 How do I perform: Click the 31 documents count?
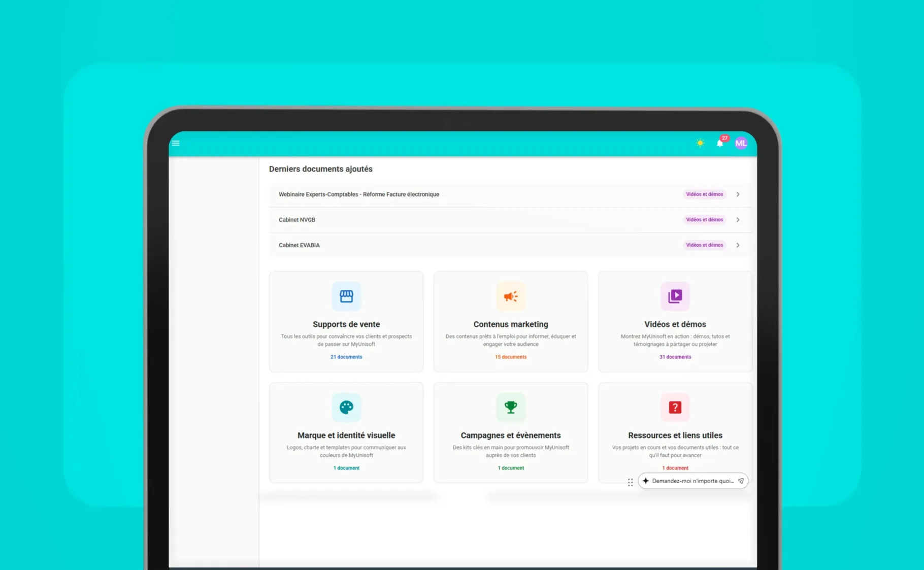675,357
